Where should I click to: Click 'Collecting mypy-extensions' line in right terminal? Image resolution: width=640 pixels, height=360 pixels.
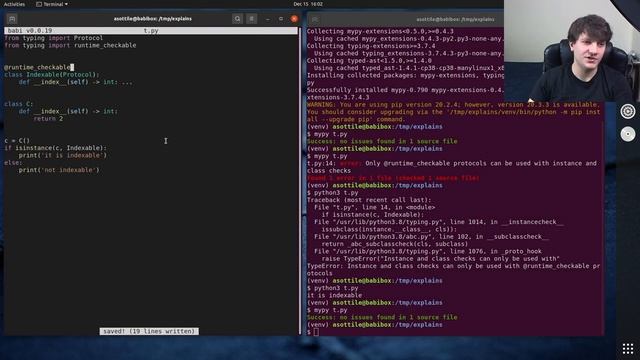pyautogui.click(x=380, y=31)
